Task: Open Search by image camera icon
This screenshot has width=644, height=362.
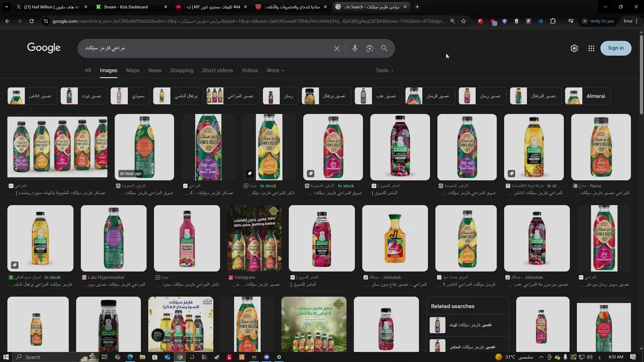Action: [369, 48]
